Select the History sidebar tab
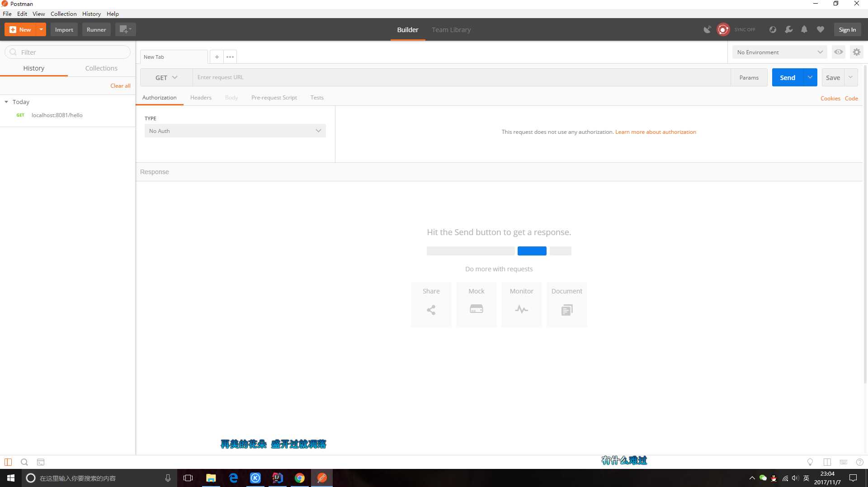 point(34,68)
